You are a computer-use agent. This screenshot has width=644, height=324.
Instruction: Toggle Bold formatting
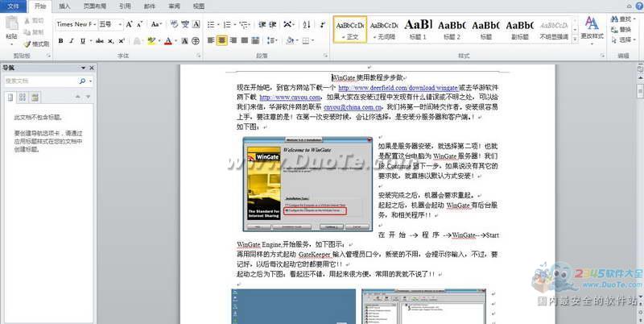[61, 41]
